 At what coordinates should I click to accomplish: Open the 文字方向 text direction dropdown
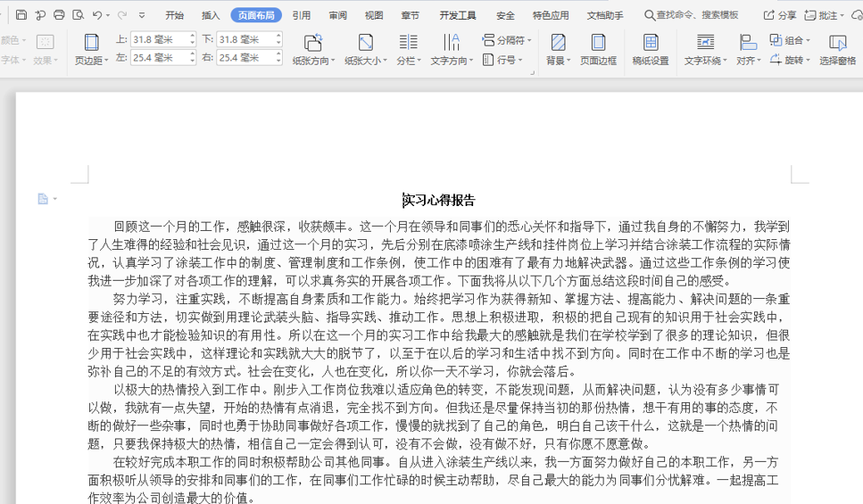point(452,61)
